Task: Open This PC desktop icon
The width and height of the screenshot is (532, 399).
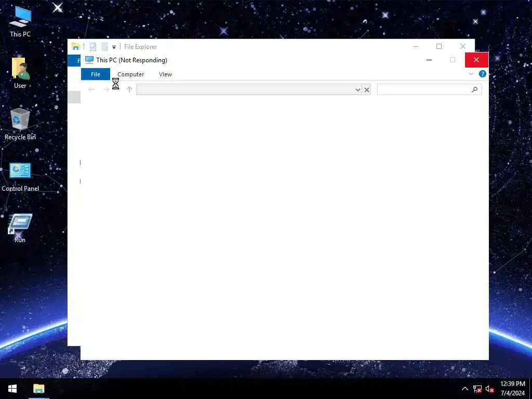Action: (x=20, y=22)
